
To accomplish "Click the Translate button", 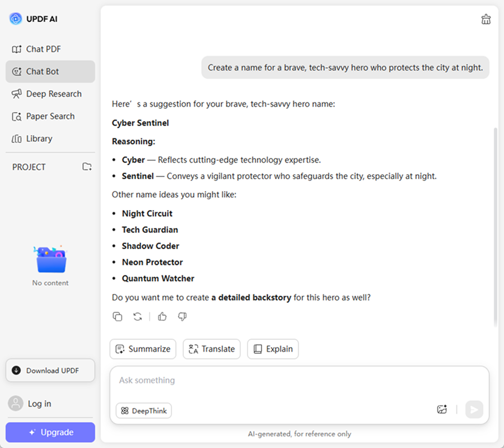I will pyautogui.click(x=212, y=349).
